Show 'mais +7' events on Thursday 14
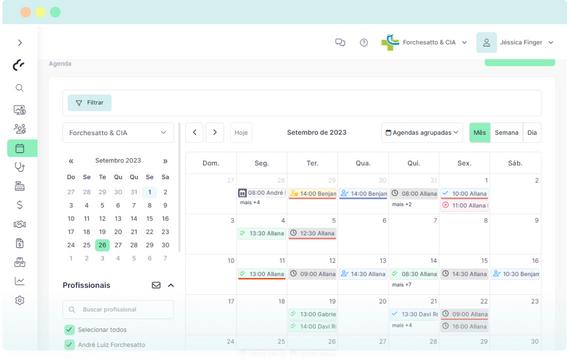This screenshot has width=569, height=362. point(401,285)
